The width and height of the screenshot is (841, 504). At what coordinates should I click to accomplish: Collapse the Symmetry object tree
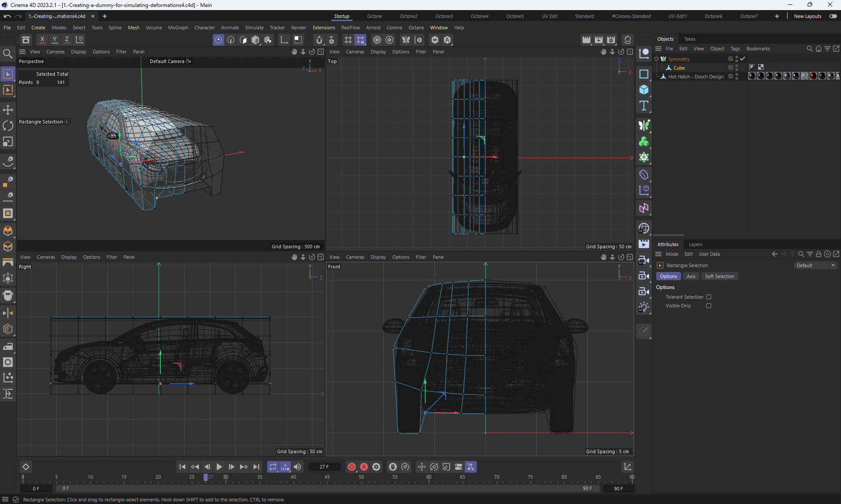pos(657,59)
